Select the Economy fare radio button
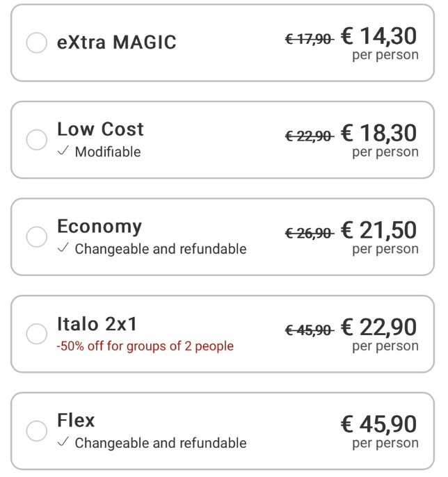 pos(36,236)
